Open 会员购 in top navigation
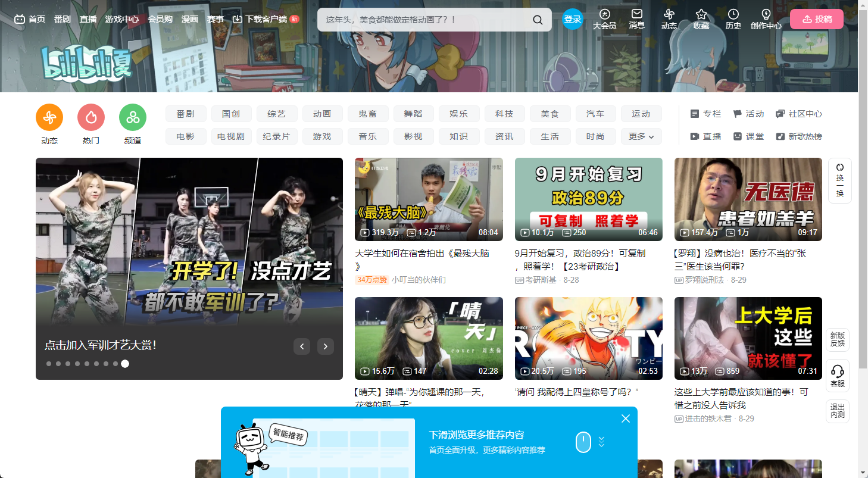868x478 pixels. tap(160, 19)
